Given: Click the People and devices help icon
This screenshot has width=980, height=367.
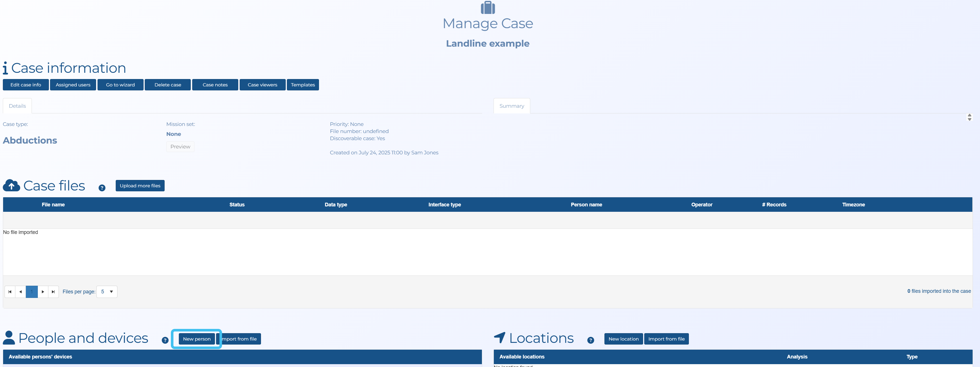Looking at the screenshot, I should [x=165, y=340].
